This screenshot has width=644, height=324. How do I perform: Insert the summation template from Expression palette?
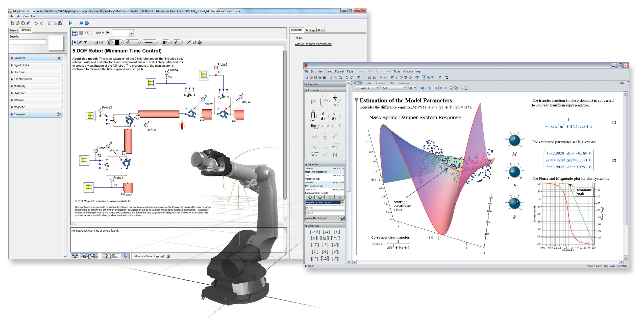click(x=336, y=100)
